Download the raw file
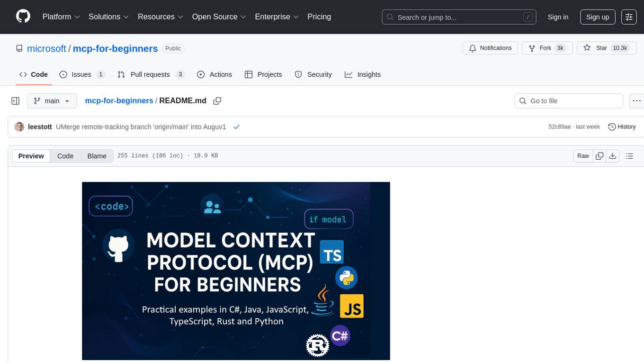Screen dimensions: 644x362 tap(613, 156)
